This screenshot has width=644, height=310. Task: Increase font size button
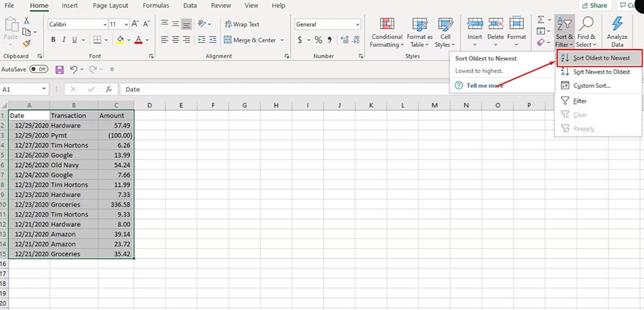point(135,24)
